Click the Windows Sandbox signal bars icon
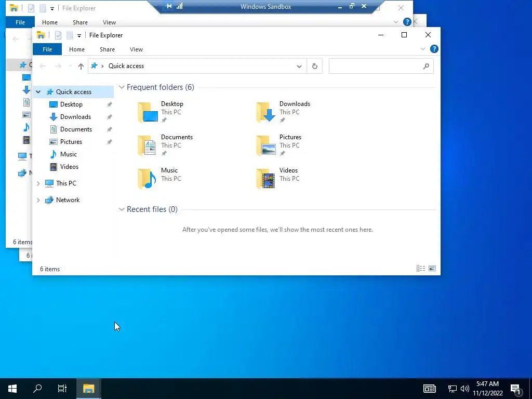The height and width of the screenshot is (399, 532). pos(179,6)
